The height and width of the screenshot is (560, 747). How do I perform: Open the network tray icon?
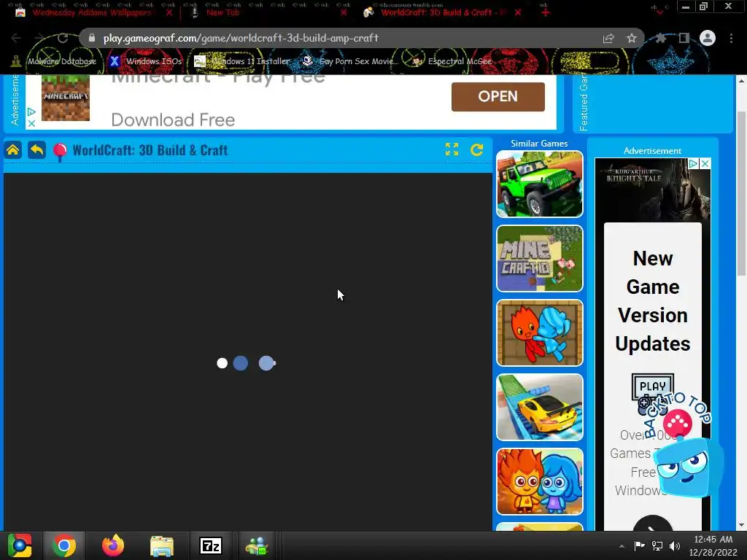point(657,545)
